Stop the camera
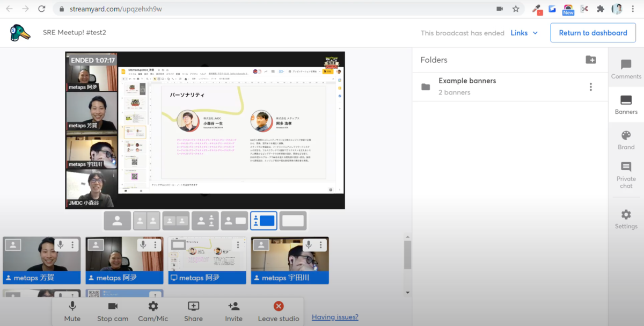Screen dimensions: 644x326 (113, 311)
